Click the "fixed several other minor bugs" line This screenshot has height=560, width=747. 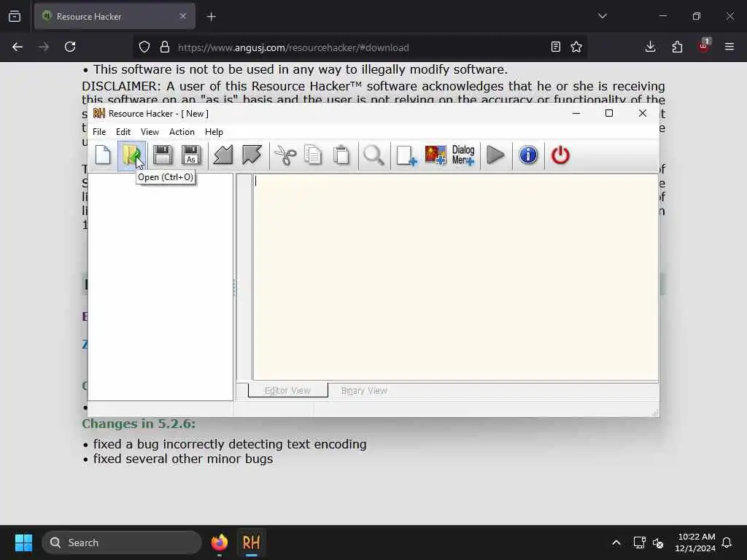coord(183,459)
